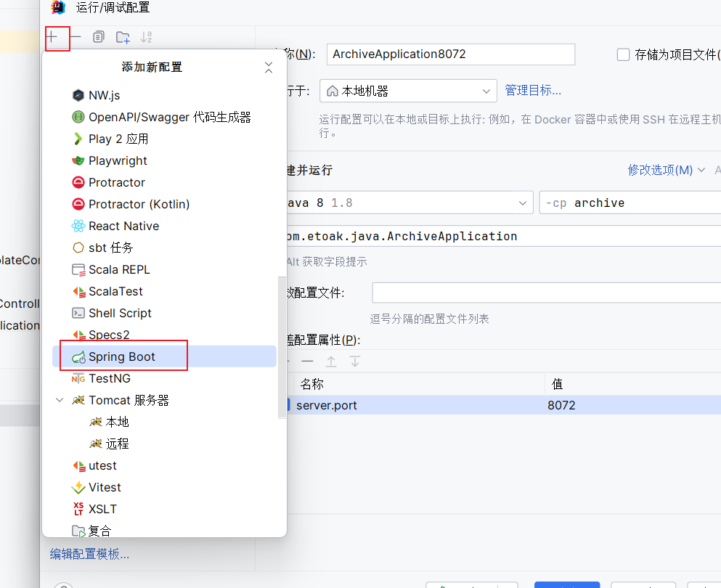Choose React Native configuration
721x588 pixels.
(x=163, y=226)
